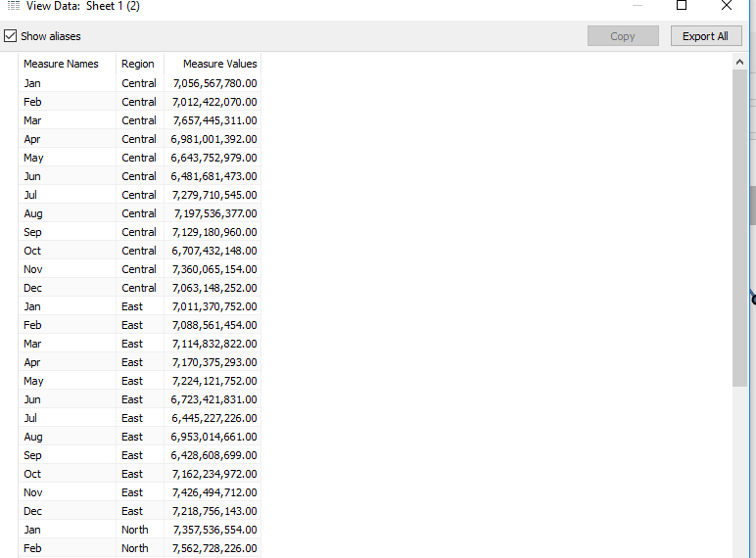Image resolution: width=756 pixels, height=558 pixels.
Task: Click the View Data grid icon in title bar
Action: [14, 6]
